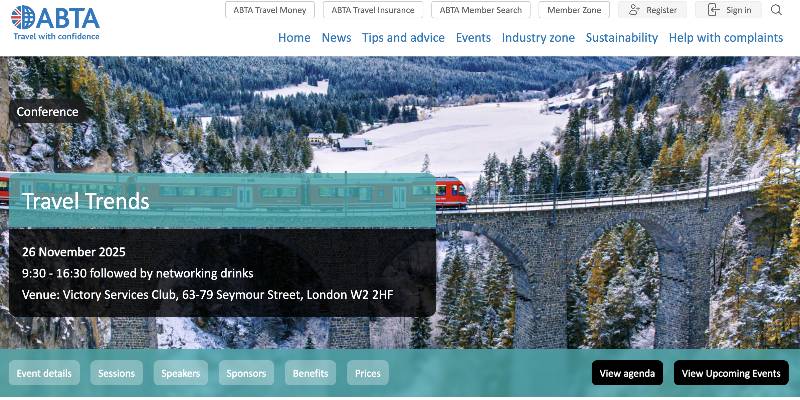
Task: Open the Sustainability menu item
Action: coord(621,38)
